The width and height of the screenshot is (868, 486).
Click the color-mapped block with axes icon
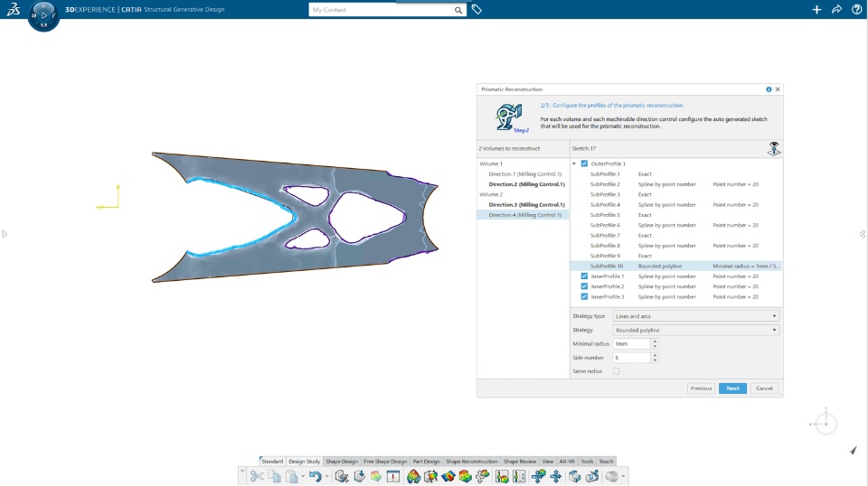(430, 476)
